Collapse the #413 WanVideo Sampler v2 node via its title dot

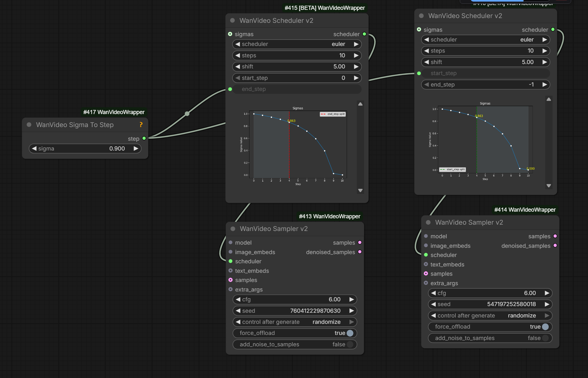(x=233, y=229)
